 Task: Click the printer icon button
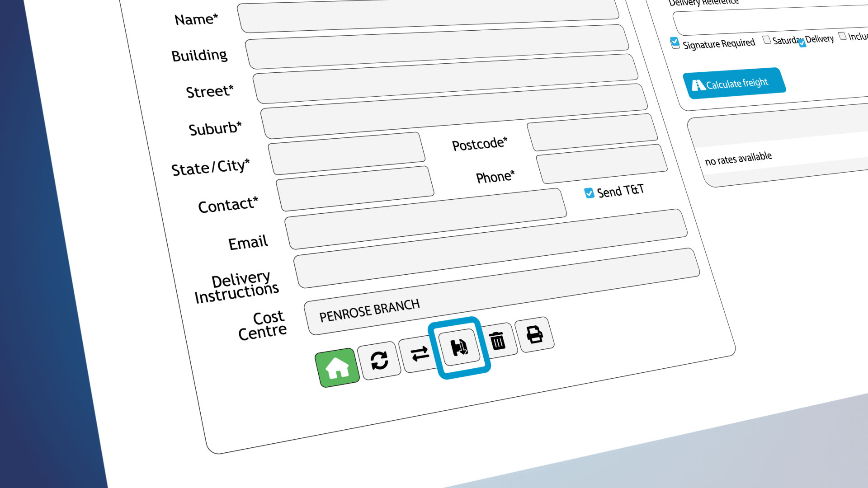[534, 335]
